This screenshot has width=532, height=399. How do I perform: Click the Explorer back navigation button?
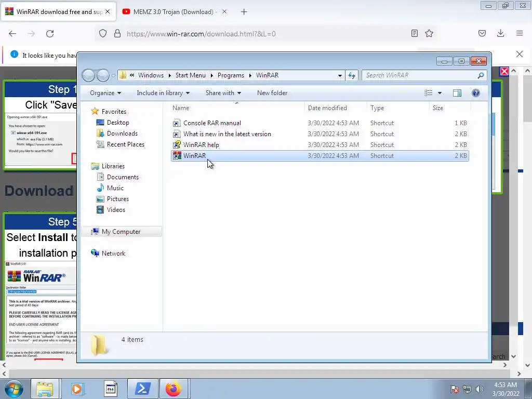tap(88, 75)
